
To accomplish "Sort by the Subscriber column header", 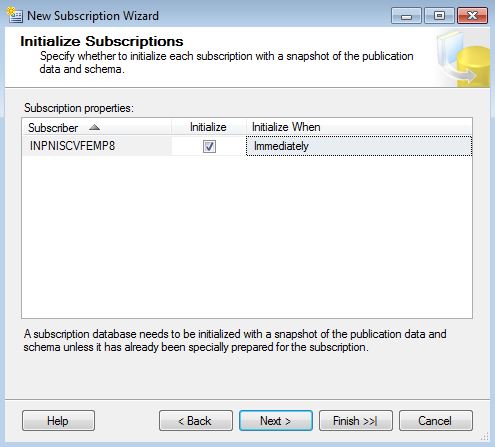I will pos(97,127).
